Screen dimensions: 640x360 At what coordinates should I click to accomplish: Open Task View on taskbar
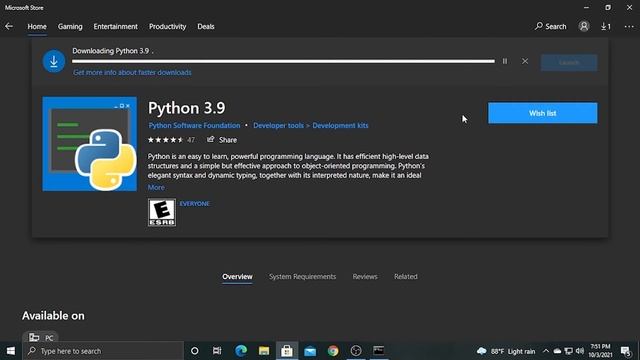coord(217,351)
